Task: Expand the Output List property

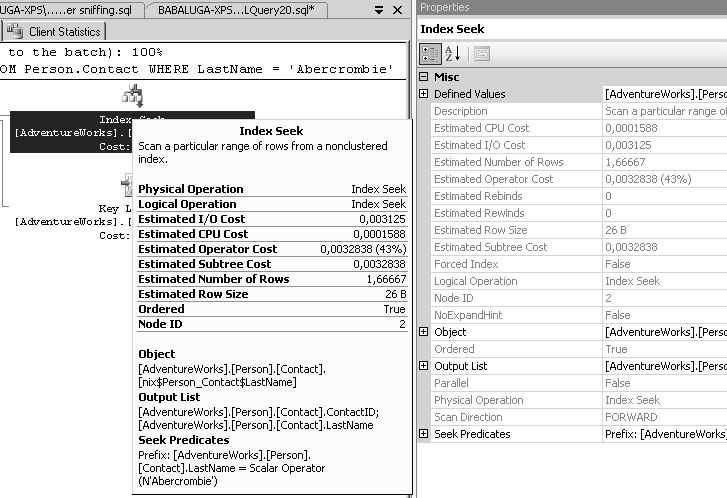Action: 424,366
